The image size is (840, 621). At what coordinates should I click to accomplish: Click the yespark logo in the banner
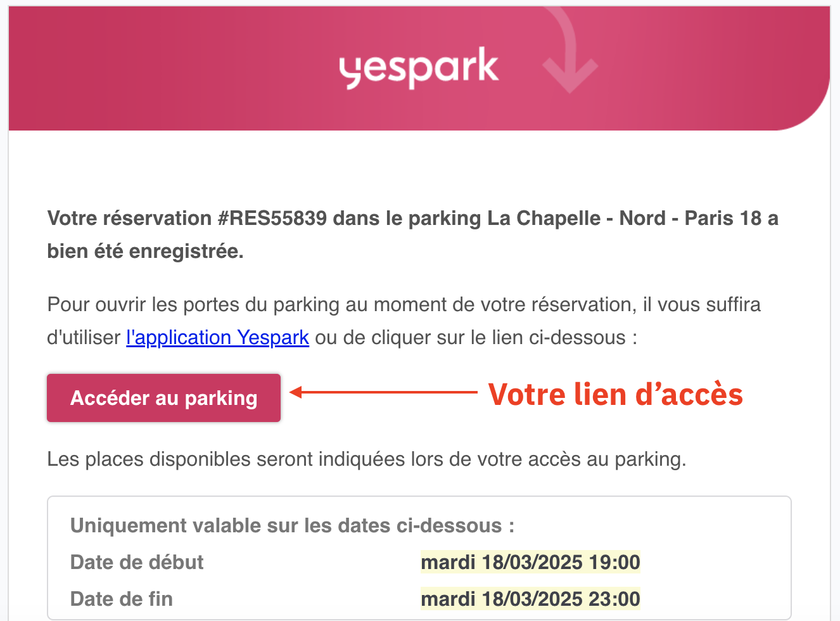coord(419,68)
